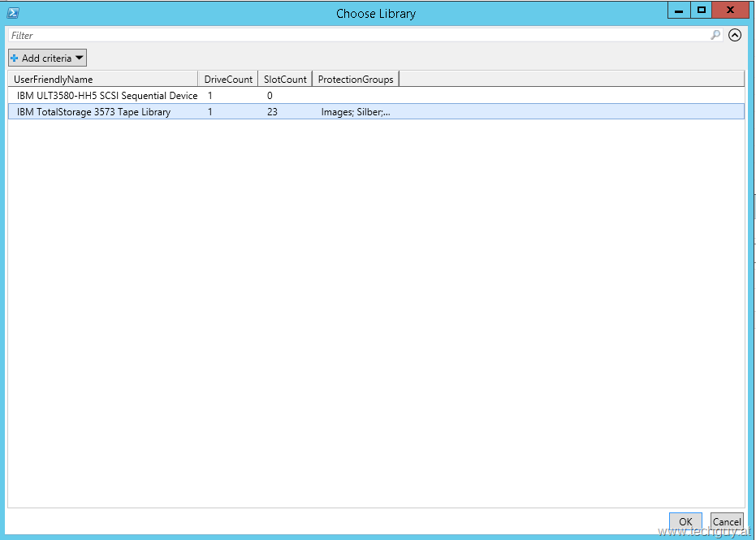Select IBM ULT3580-HH5 SCSI Sequential Device row
The width and height of the screenshot is (756, 540).
coord(107,96)
